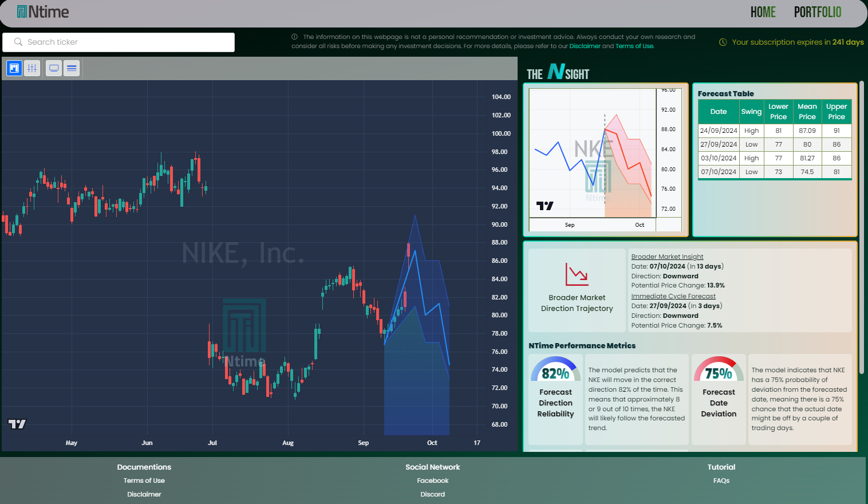This screenshot has width=868, height=504.
Task: Click the 104.00 price axis label
Action: click(501, 97)
